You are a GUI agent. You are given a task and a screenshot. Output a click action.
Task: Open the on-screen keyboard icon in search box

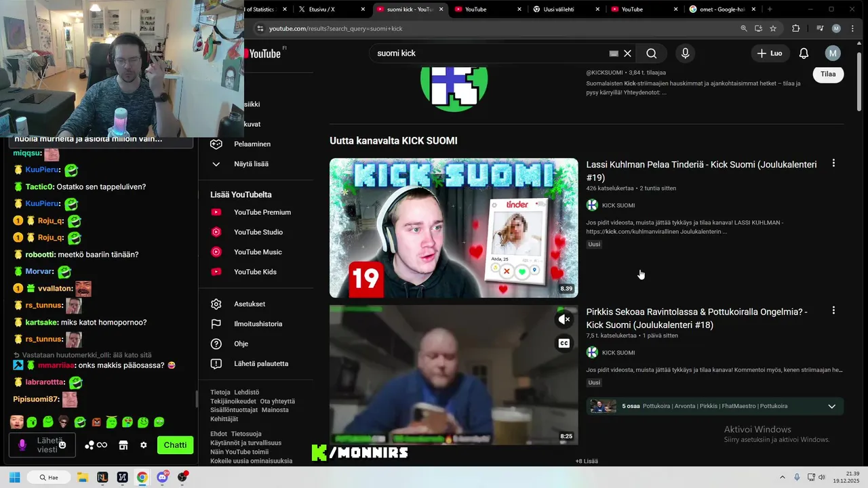click(614, 54)
